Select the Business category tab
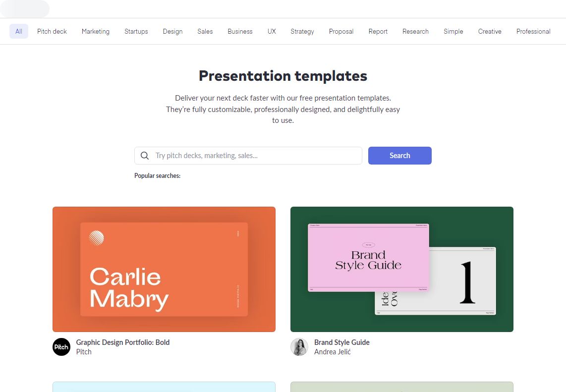This screenshot has width=566, height=392. [x=240, y=31]
